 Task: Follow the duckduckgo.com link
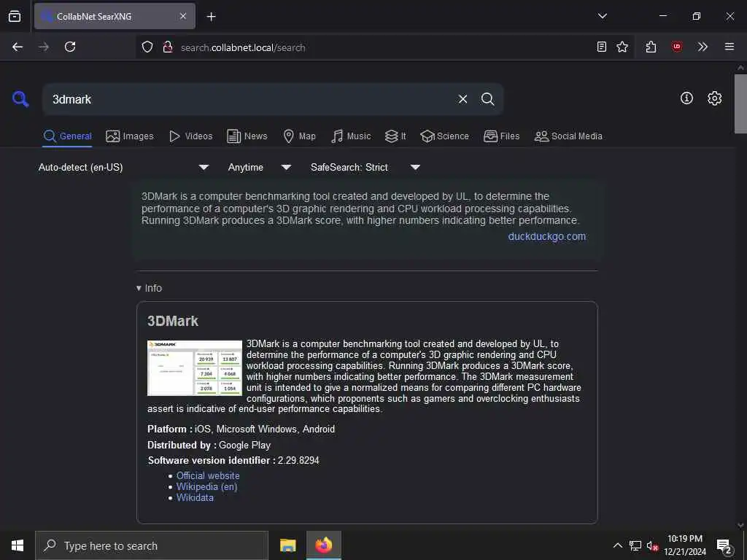[x=547, y=236]
